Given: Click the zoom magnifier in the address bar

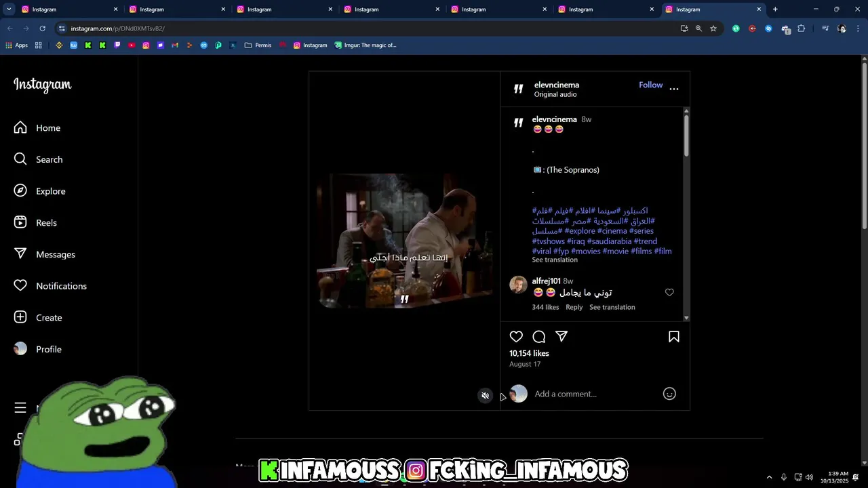Looking at the screenshot, I should coord(698,28).
